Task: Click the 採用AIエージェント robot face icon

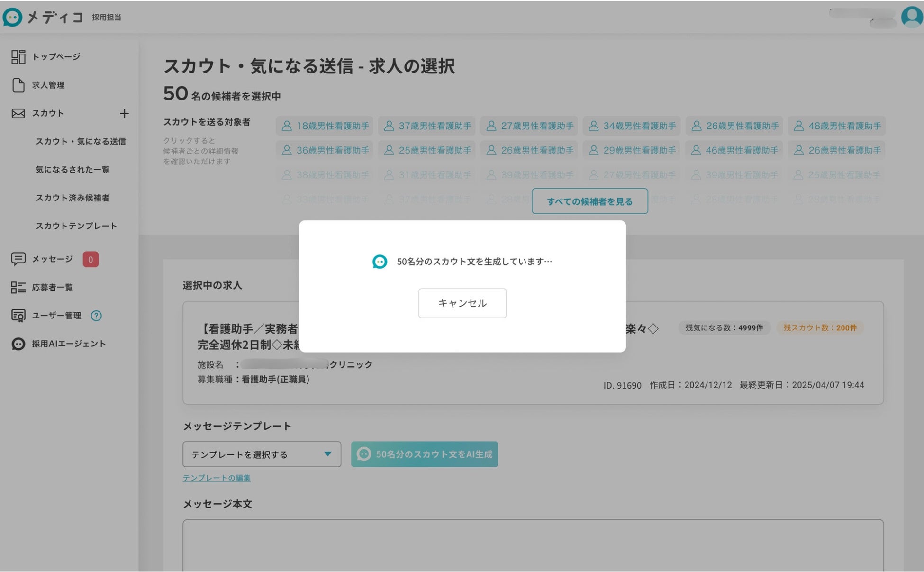Action: (18, 344)
